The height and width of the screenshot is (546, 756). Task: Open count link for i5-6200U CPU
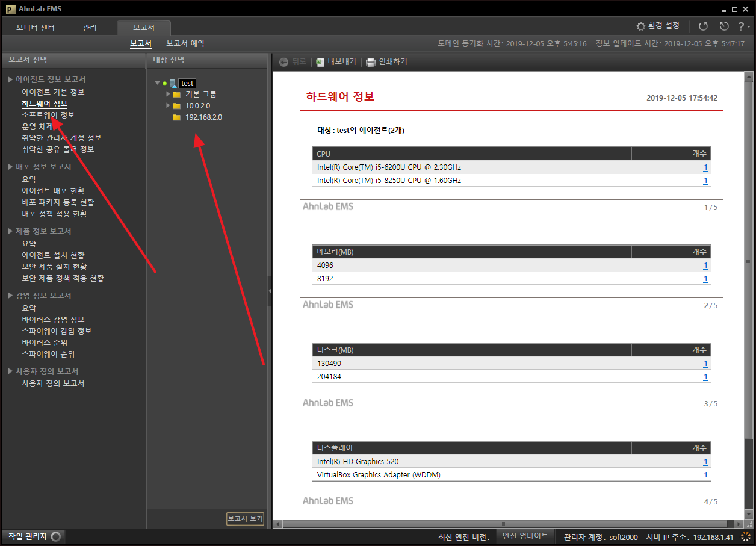[x=705, y=167]
